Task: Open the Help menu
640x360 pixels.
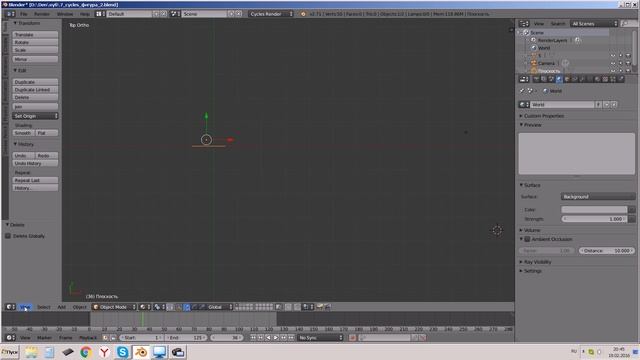Action: click(x=84, y=14)
